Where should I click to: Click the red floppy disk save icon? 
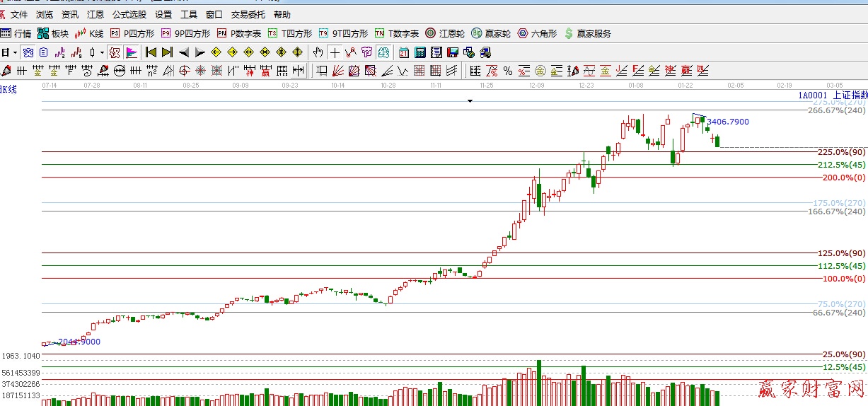coord(453,52)
